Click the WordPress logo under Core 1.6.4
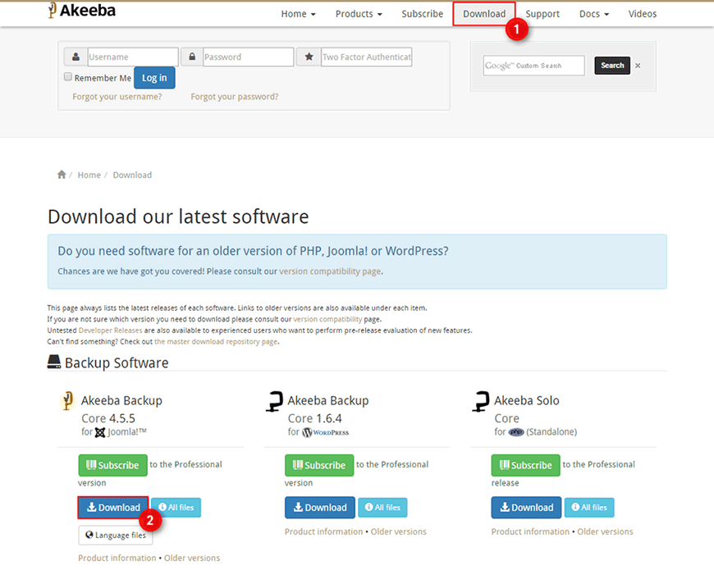 pos(326,432)
